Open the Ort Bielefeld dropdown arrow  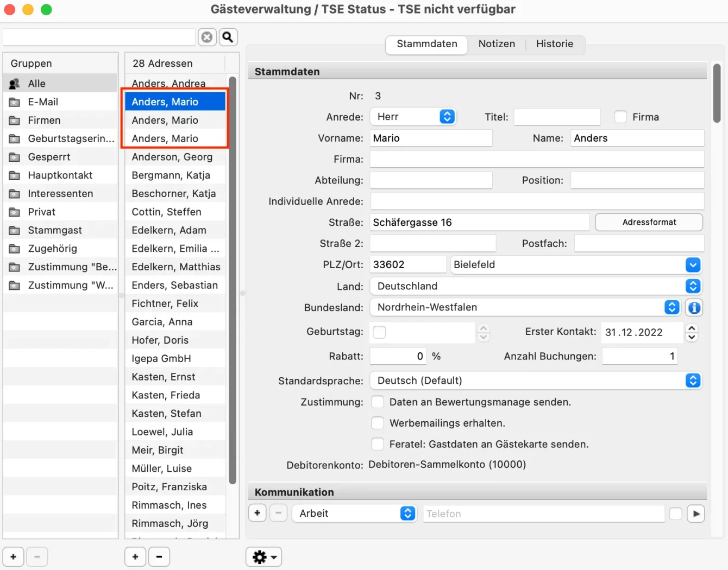pos(693,265)
